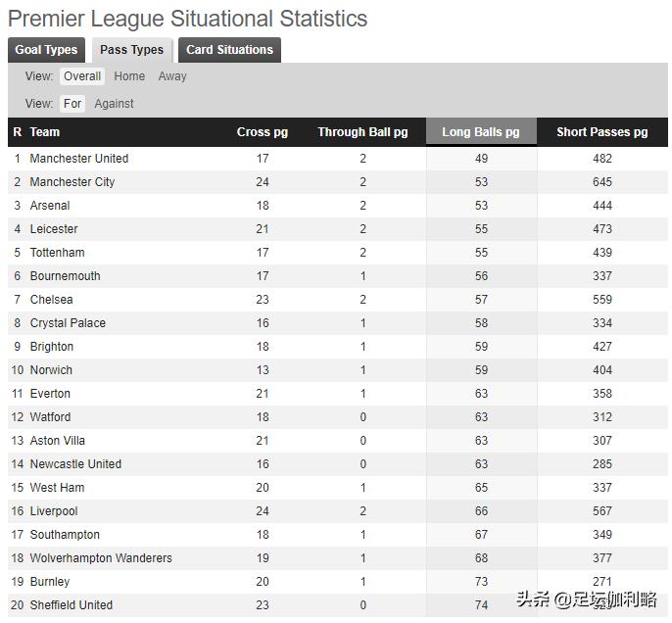Sort table by Cross pg column

[263, 132]
